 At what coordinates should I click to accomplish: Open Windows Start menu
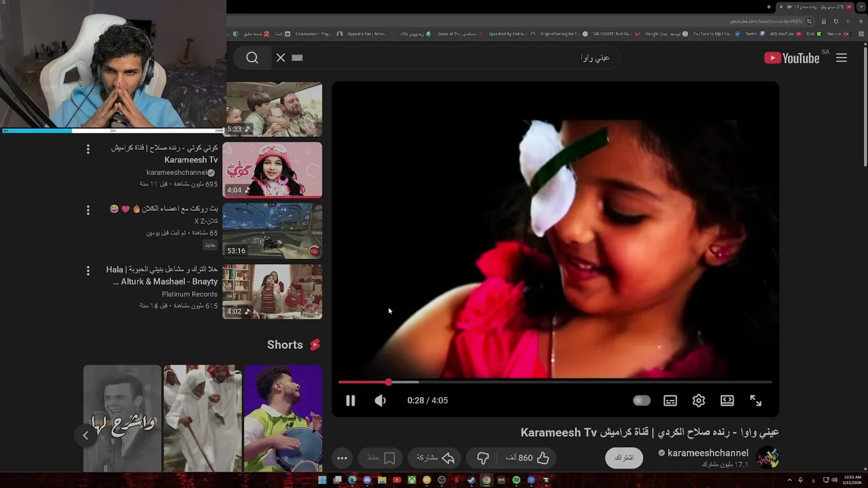pyautogui.click(x=322, y=480)
